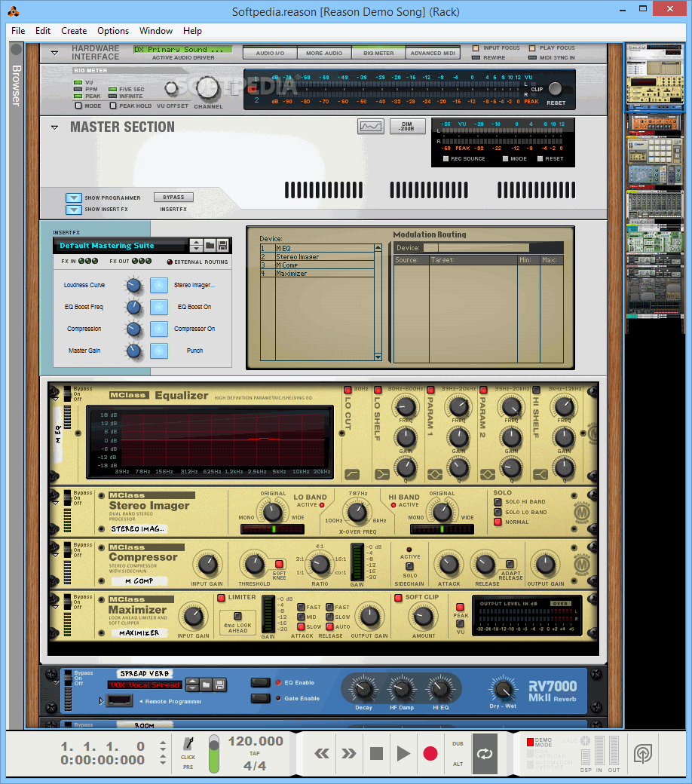Toggle Soft Clip on the Maximizer
Image resolution: width=692 pixels, height=784 pixels.
[x=399, y=598]
